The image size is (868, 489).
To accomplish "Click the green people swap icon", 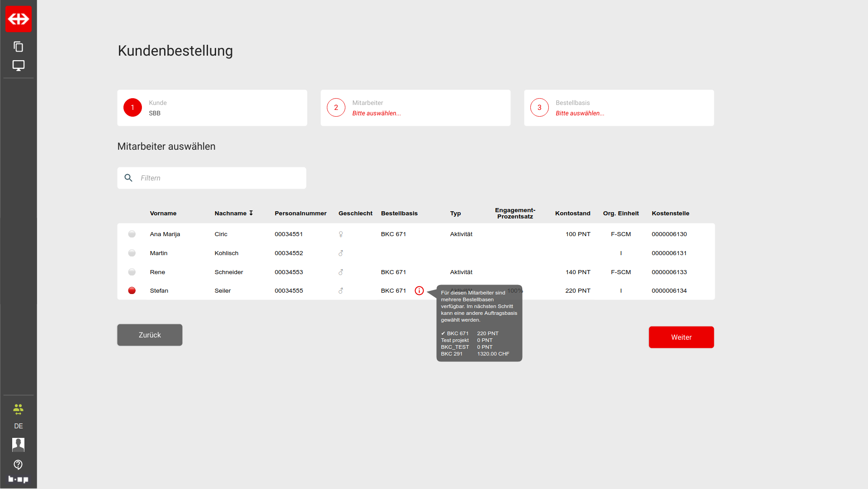I will pos(19,409).
